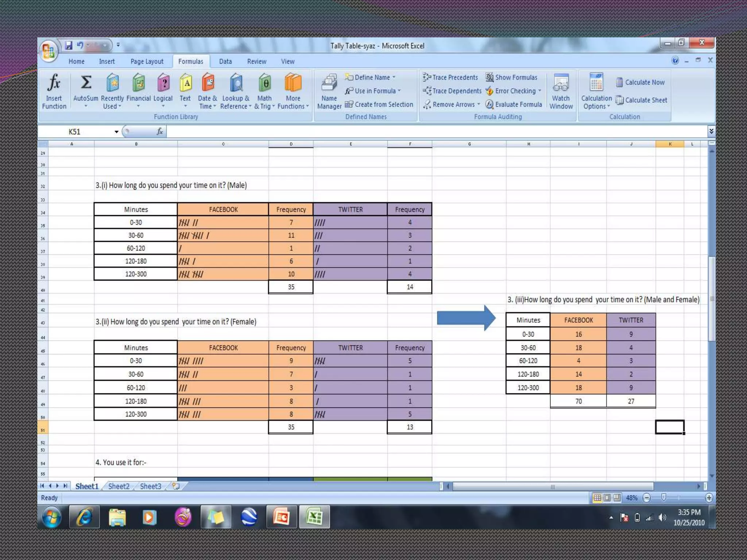The height and width of the screenshot is (560, 747).
Task: Open the Financial functions book icon
Action: coord(139,83)
